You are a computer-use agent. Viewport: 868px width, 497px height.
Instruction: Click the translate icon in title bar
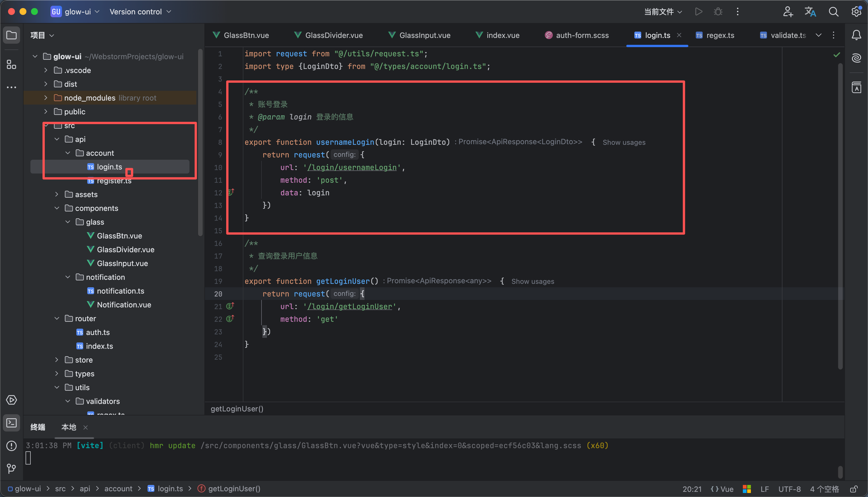810,11
